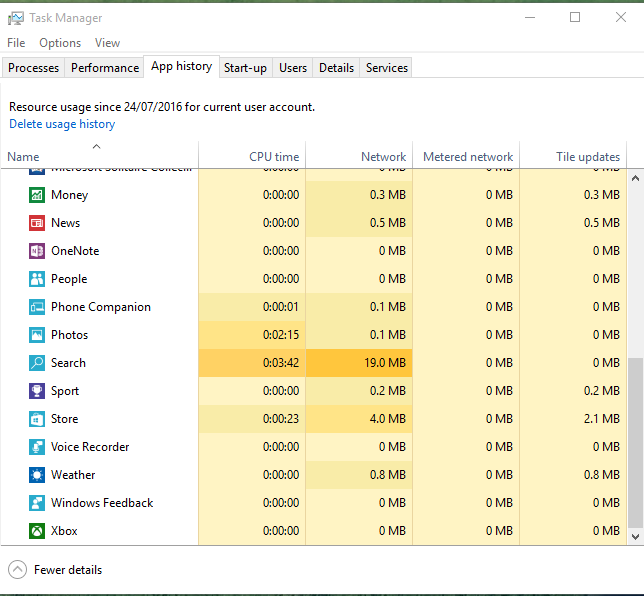Click the Search magnifier icon
The image size is (644, 596).
pyautogui.click(x=37, y=363)
